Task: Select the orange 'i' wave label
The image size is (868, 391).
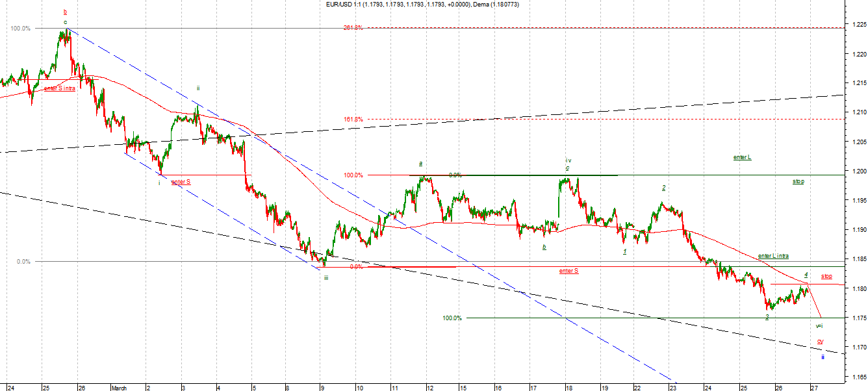Action: click(159, 183)
